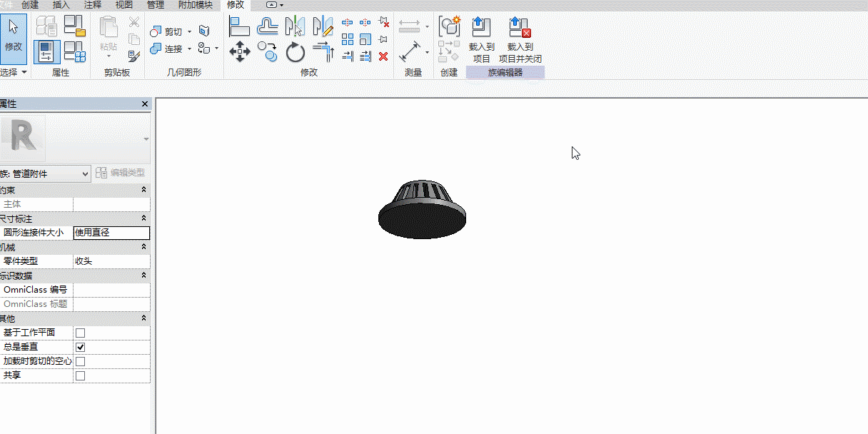Viewport: 868px width, 434px height.
Task: Click the red X Delete icon
Action: pyautogui.click(x=383, y=56)
